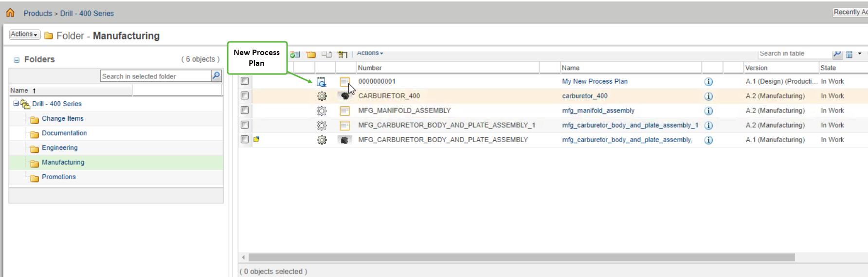Viewport: 868px width, 277px height.
Task: Open 3D thumbnail of A.1 MFG_CARBURETOR_BODY_AND_PLATE_ASSEMBLY
Action: [x=344, y=140]
